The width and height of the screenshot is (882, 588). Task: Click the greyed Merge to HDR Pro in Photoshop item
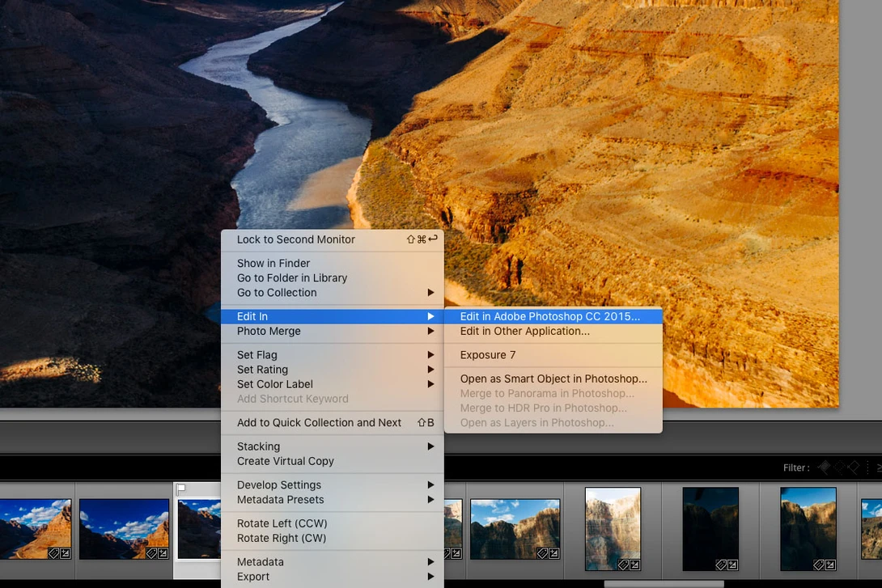553,408
